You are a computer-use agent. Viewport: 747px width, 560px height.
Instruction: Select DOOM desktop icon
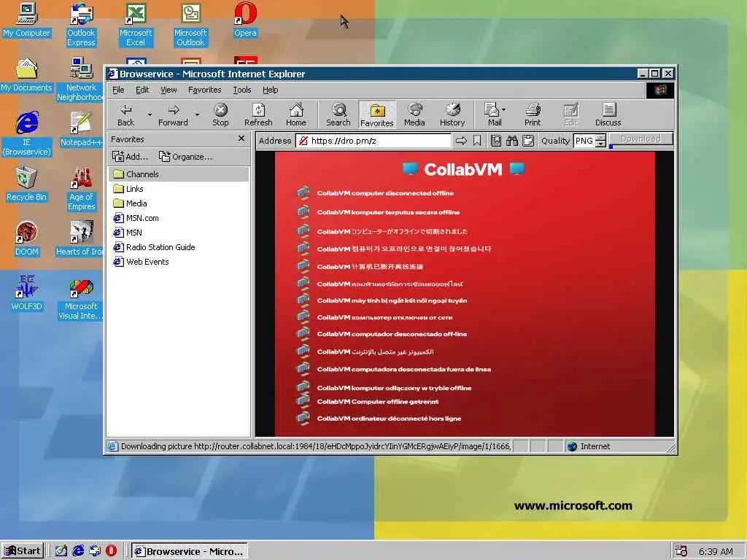click(26, 238)
